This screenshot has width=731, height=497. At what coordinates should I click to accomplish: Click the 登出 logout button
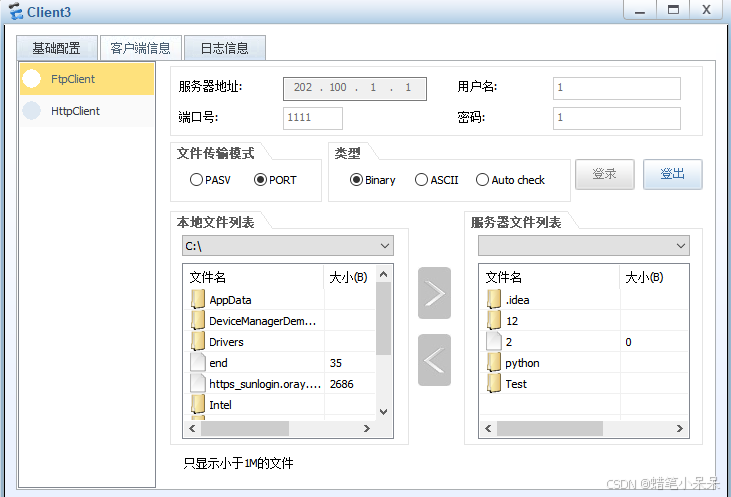click(x=672, y=174)
